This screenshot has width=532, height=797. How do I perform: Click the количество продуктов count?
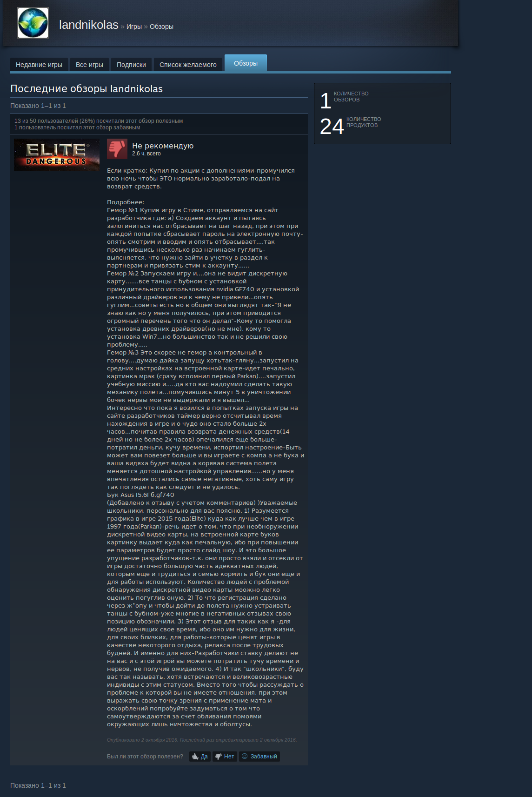click(332, 127)
